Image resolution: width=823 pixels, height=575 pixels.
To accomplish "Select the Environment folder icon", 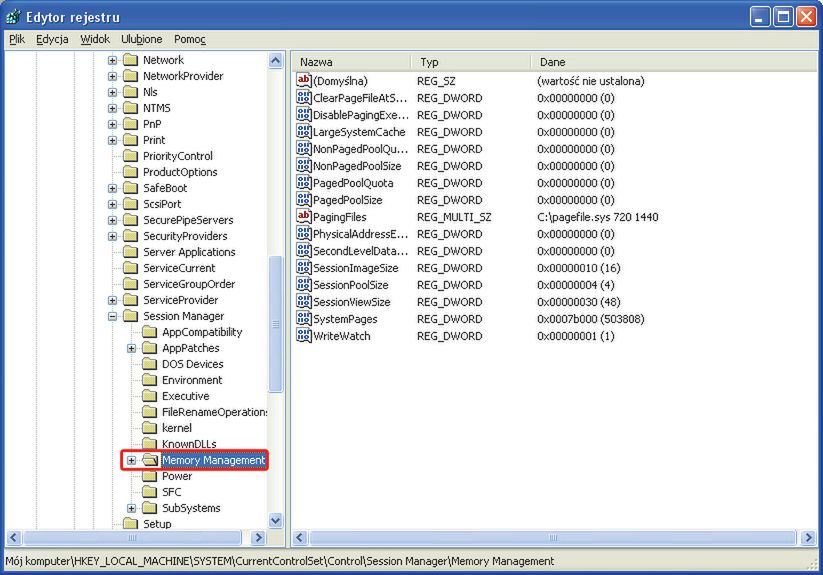I will (150, 380).
